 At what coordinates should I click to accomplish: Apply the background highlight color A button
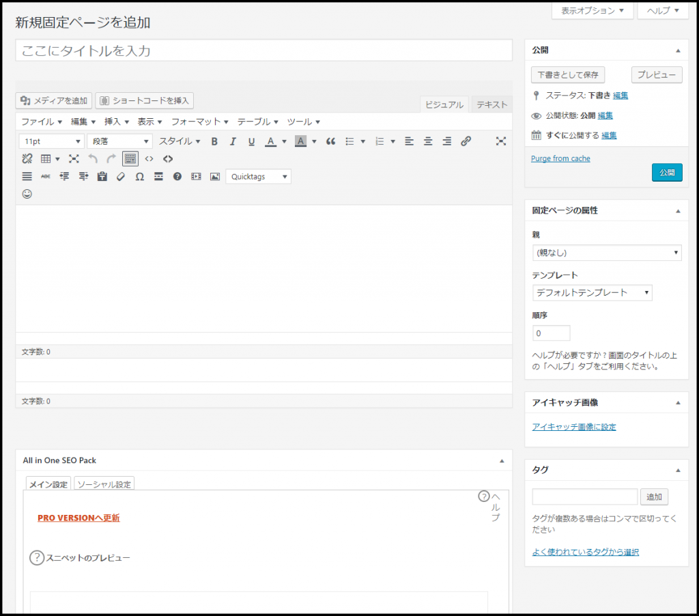[301, 141]
